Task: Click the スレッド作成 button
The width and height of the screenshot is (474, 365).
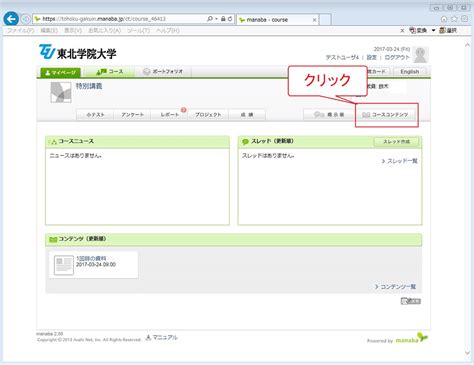Action: pos(396,142)
